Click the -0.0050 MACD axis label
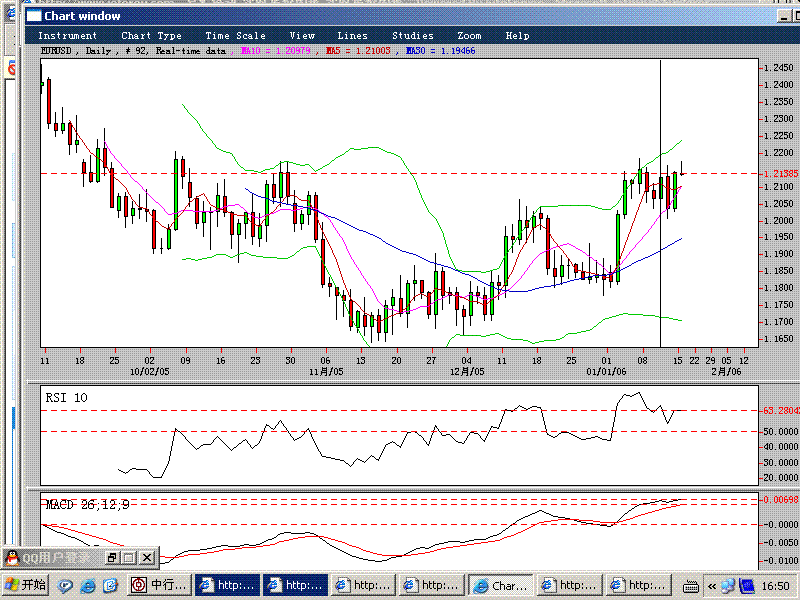Image resolution: width=800 pixels, height=600 pixels. click(x=781, y=543)
